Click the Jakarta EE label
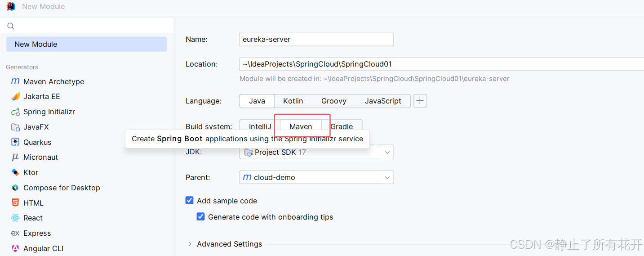Viewport: 644px width, 256px height. pos(42,96)
